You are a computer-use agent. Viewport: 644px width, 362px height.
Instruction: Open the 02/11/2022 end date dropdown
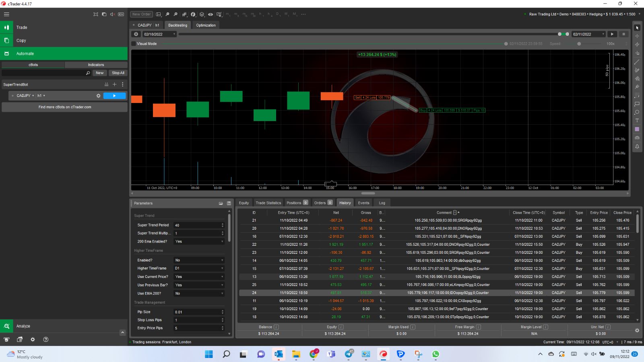coord(588,34)
